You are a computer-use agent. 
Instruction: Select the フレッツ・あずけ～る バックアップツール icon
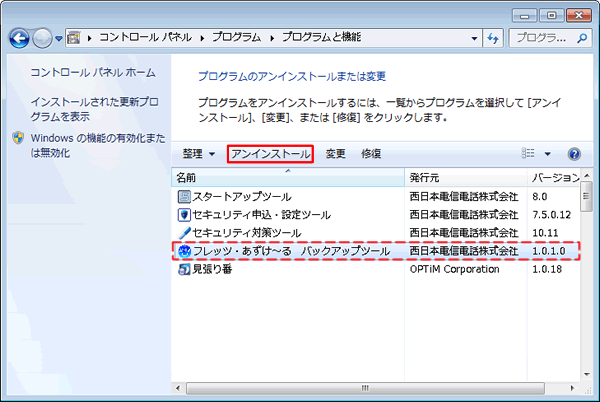[184, 251]
